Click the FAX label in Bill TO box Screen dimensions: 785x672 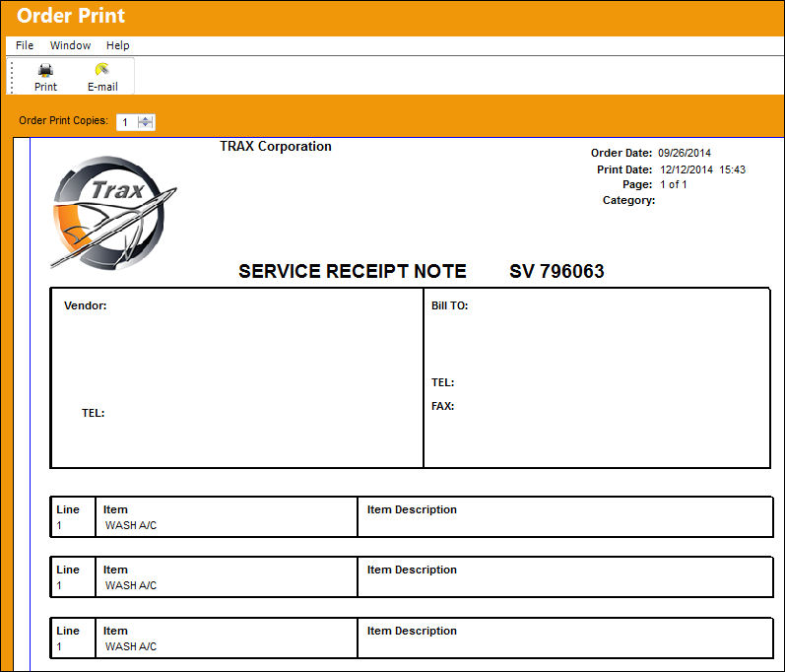[442, 406]
